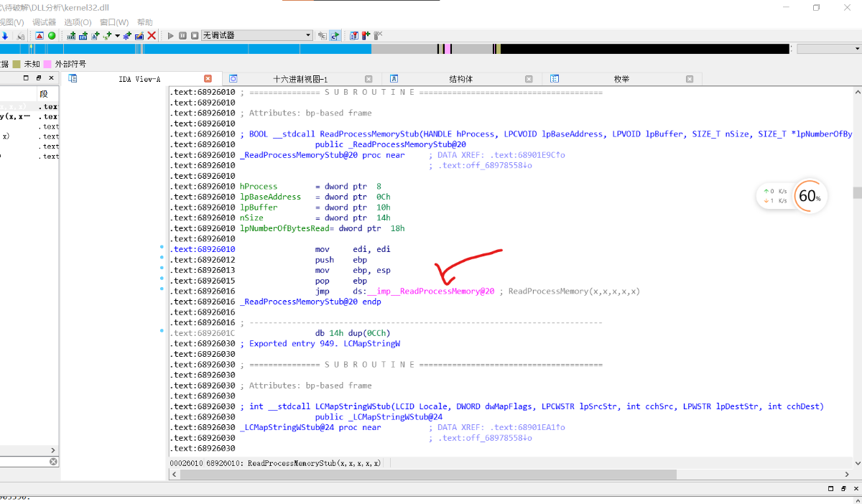862x504 pixels.
Task: Click the highlighted icon right of debugger dropdown
Action: (335, 35)
